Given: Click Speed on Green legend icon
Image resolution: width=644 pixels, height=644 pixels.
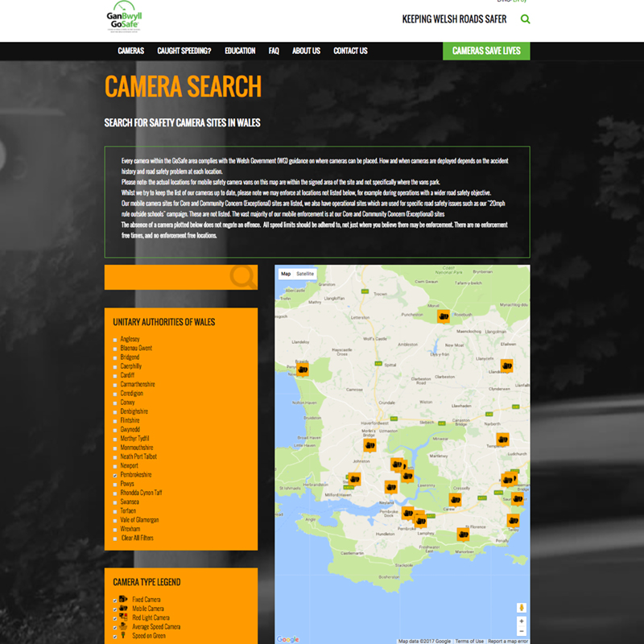Looking at the screenshot, I should 123,635.
